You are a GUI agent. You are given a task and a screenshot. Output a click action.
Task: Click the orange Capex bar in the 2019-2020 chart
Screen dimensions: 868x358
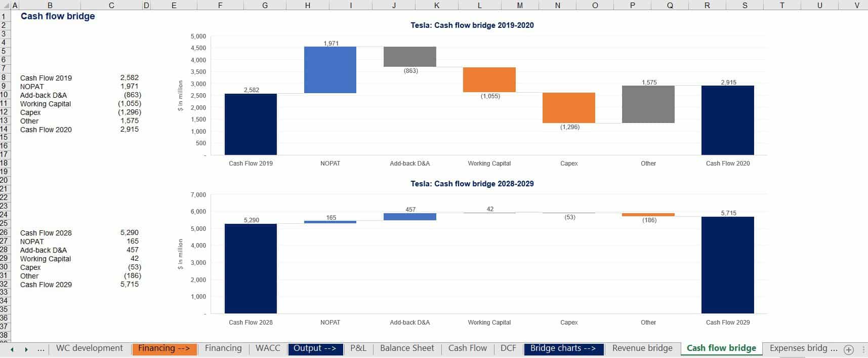tap(569, 108)
